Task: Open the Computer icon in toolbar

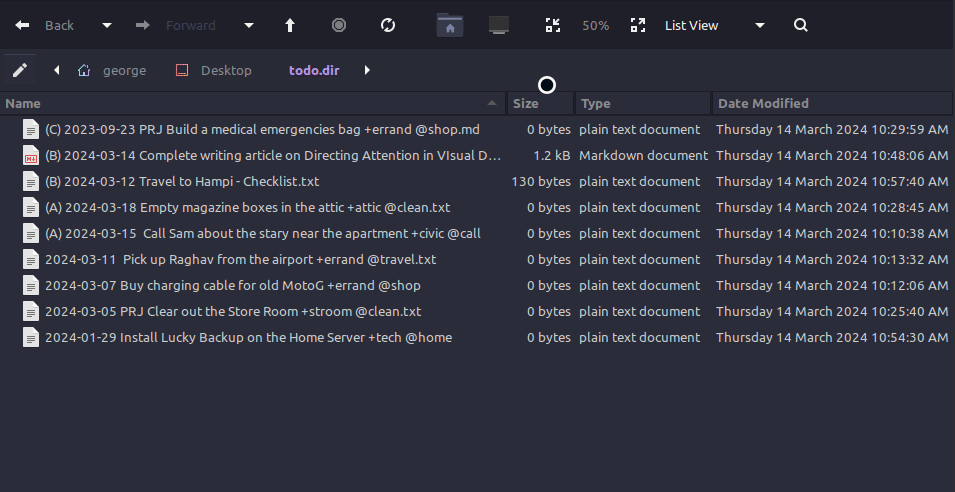Action: click(499, 25)
